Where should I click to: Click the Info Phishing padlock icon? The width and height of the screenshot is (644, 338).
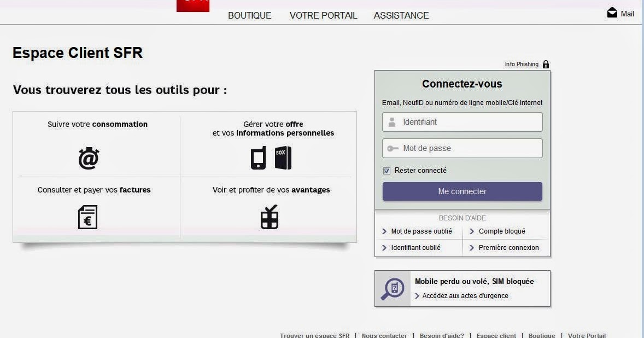click(546, 64)
